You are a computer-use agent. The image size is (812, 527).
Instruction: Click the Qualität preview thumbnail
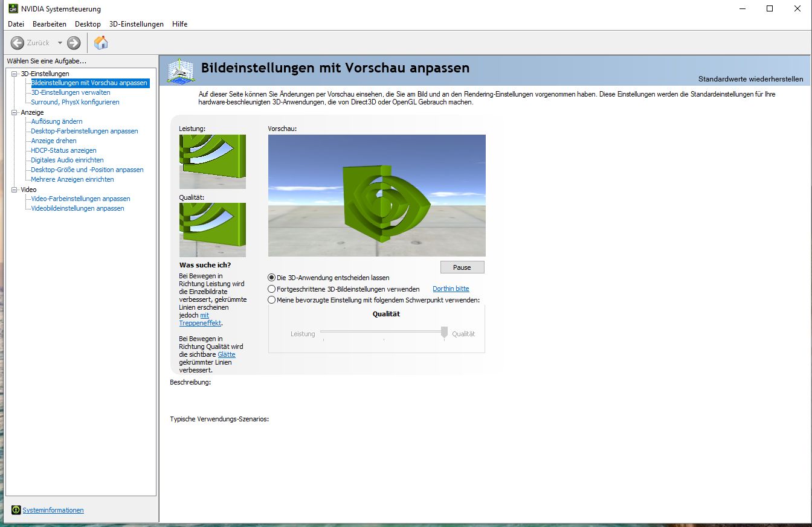click(213, 230)
